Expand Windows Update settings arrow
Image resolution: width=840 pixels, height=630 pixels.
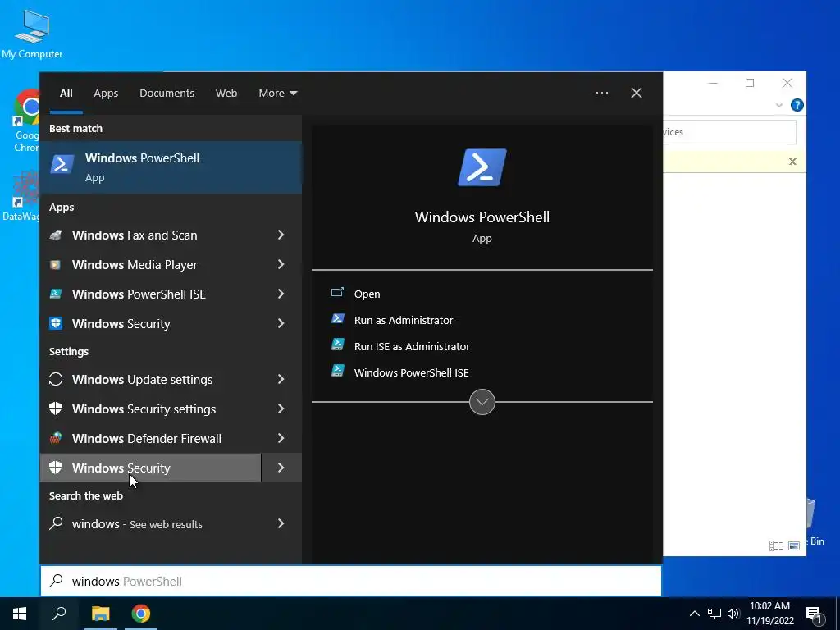281,379
